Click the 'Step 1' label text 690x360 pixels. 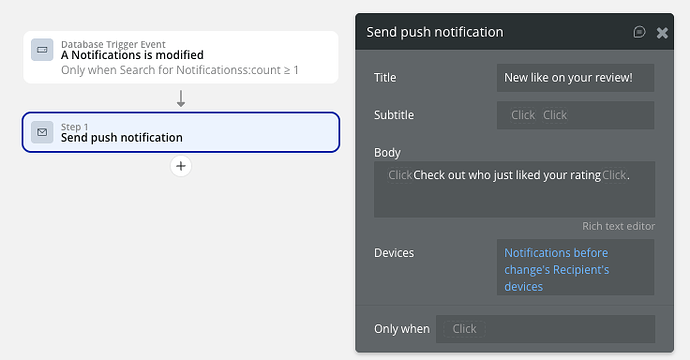pos(74,127)
